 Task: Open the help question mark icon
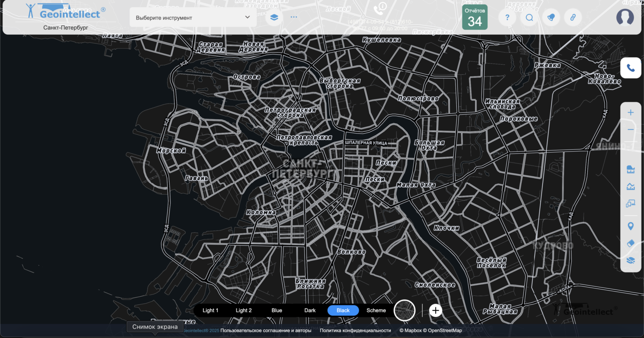507,18
